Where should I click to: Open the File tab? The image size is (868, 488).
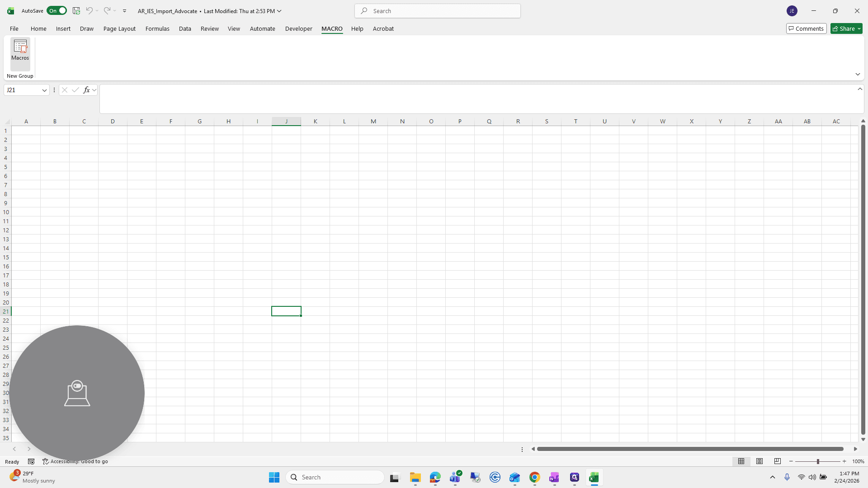point(14,28)
